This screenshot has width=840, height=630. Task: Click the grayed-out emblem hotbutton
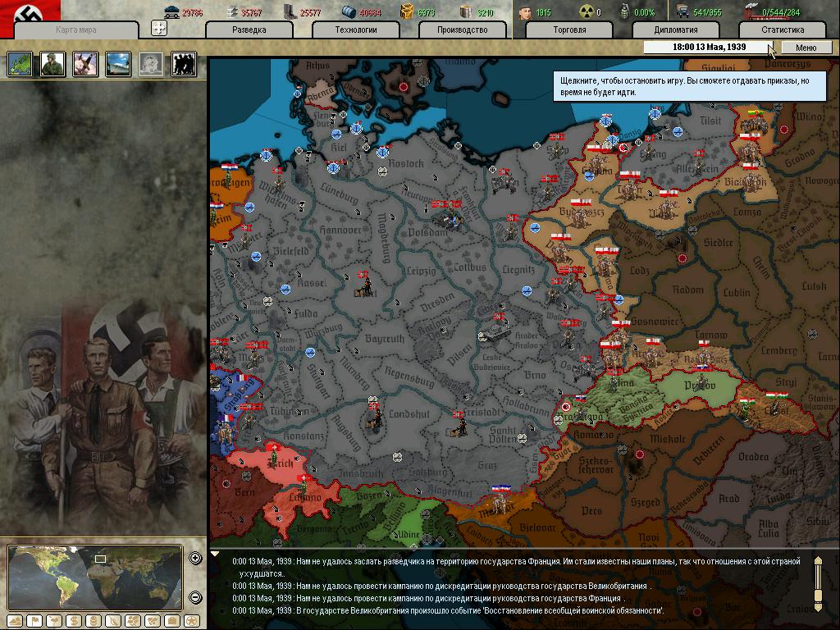coord(151,64)
